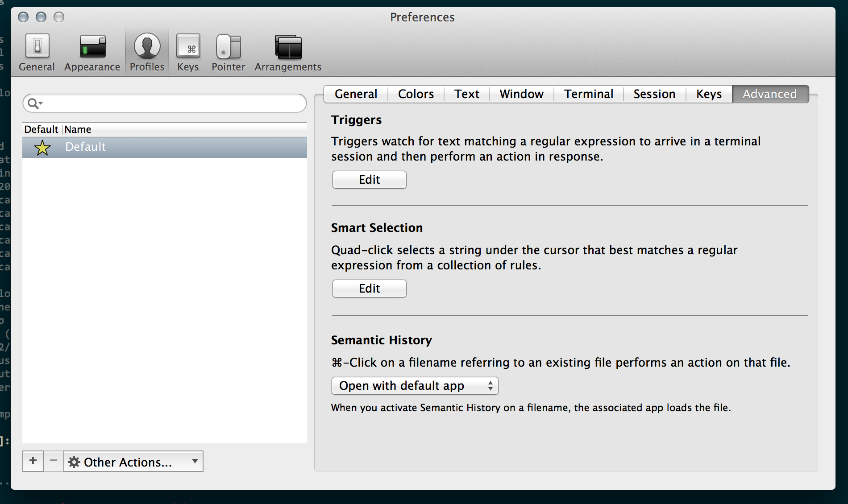
Task: Open the Keys preferences toolbar icon
Action: (188, 46)
